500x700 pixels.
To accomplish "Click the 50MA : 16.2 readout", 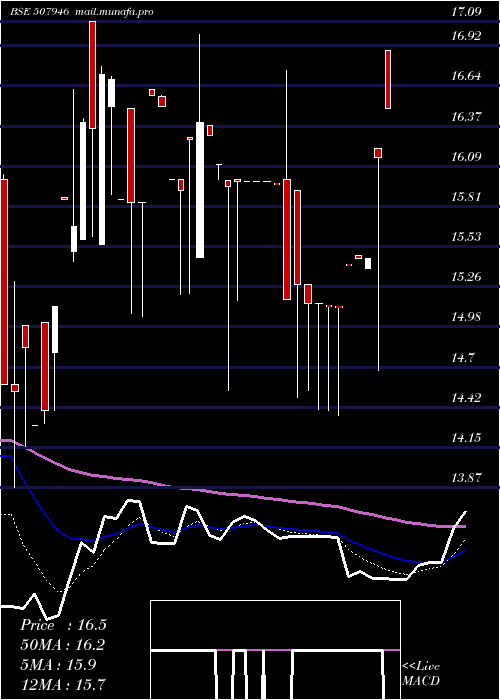I will coord(63,645).
